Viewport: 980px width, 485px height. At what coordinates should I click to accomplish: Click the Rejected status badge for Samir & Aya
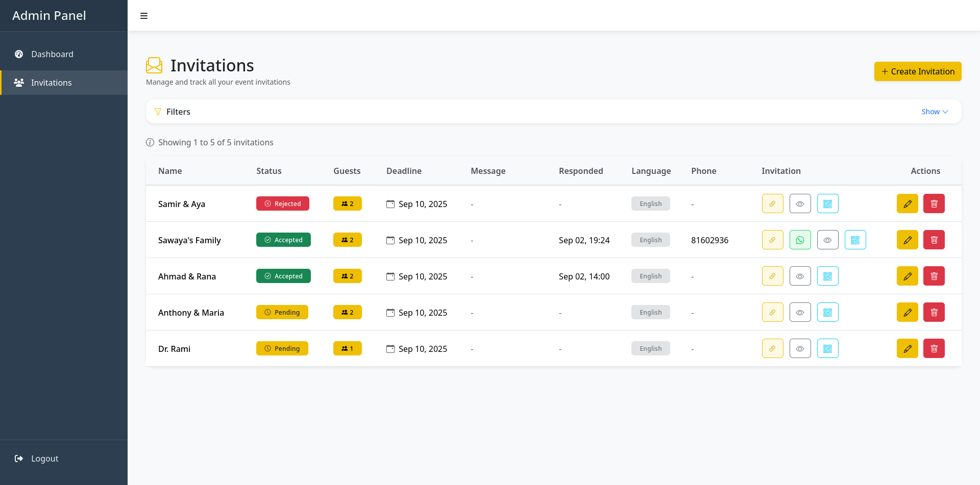tap(282, 203)
